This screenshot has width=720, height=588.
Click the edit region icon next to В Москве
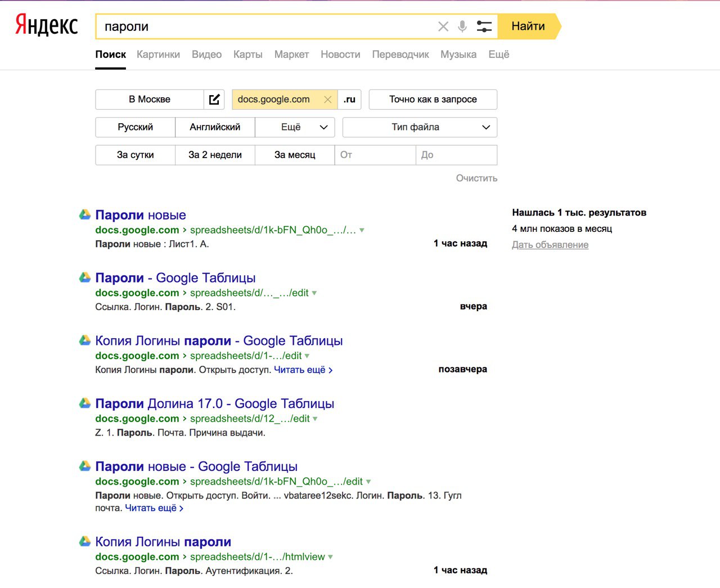[214, 100]
